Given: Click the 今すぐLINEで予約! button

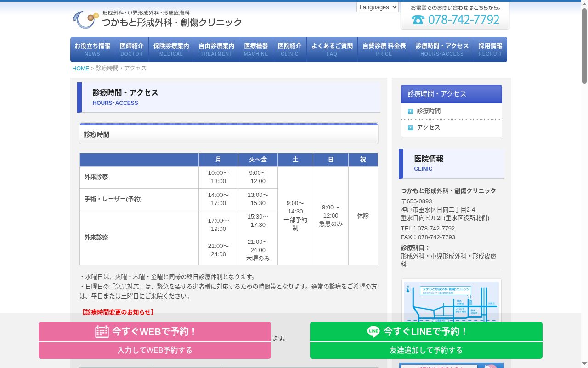Looking at the screenshot, I should point(426,332).
